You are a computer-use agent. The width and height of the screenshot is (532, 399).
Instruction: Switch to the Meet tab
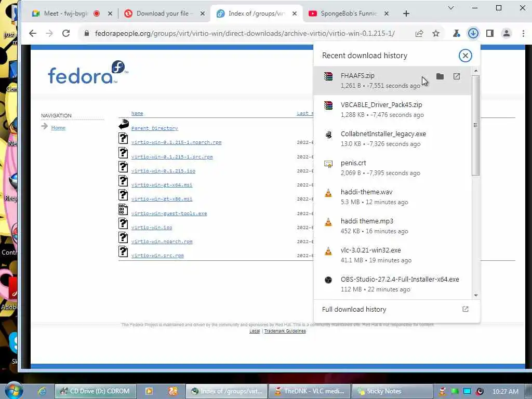[x=65, y=14]
